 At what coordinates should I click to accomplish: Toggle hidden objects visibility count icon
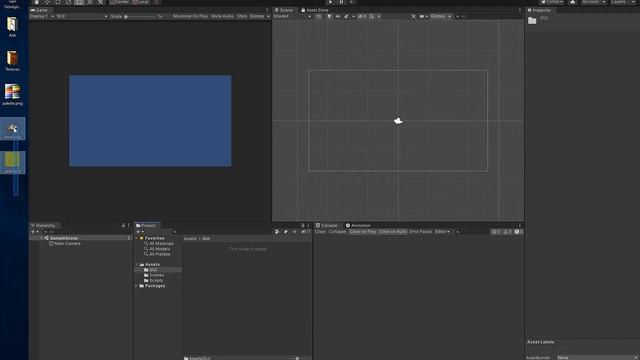362,16
